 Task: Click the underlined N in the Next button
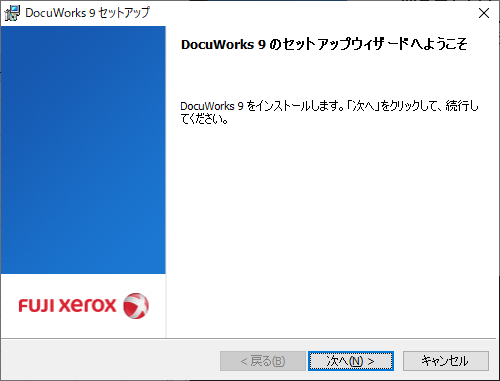(356, 361)
